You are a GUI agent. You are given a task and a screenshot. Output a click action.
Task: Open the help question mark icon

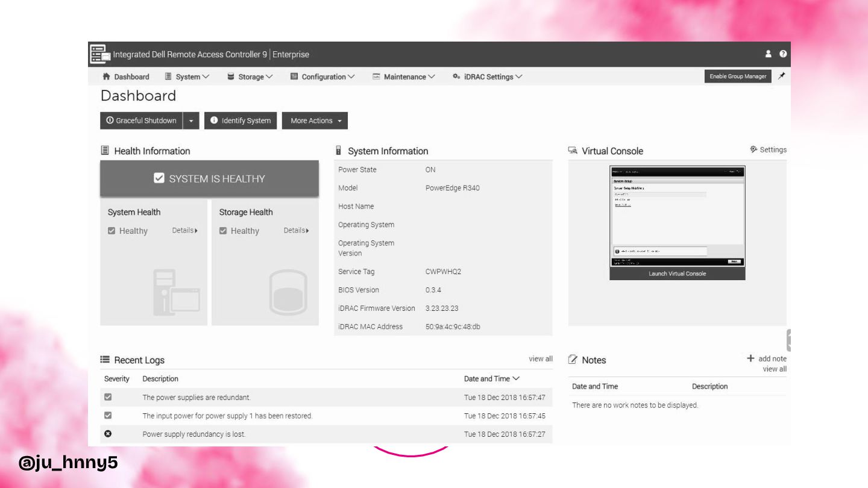pyautogui.click(x=783, y=54)
